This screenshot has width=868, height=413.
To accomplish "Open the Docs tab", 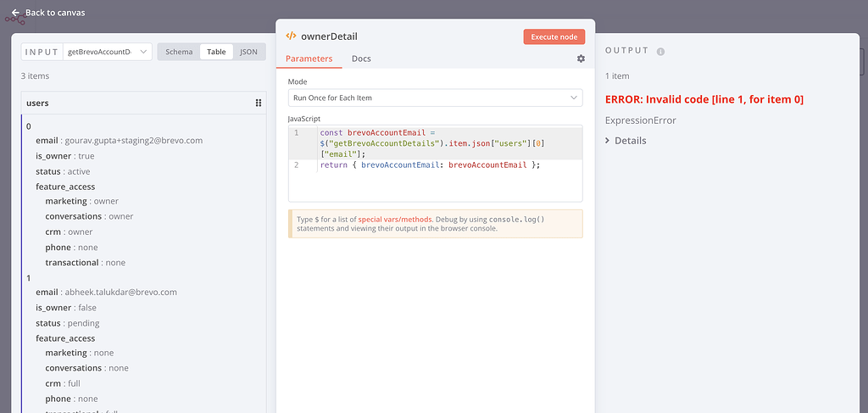I will (361, 59).
